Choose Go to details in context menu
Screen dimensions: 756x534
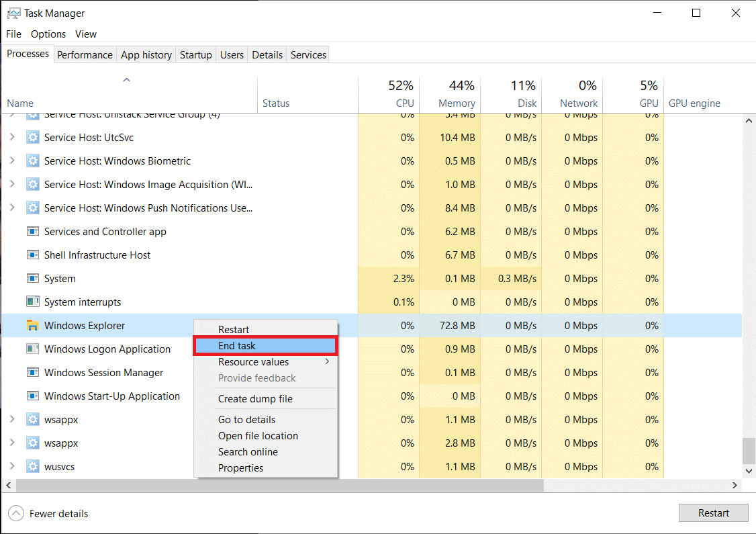tap(265, 420)
